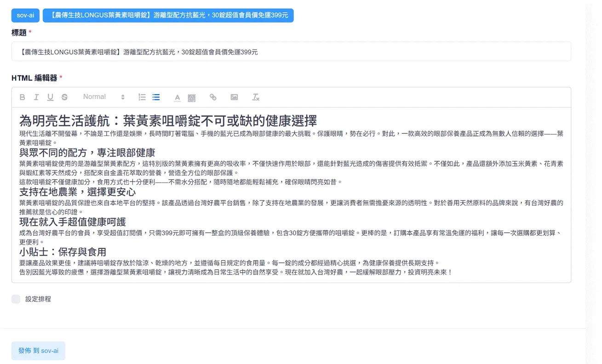The image size is (602, 364).
Task: Click into the 標題 title input field
Action: (x=291, y=52)
